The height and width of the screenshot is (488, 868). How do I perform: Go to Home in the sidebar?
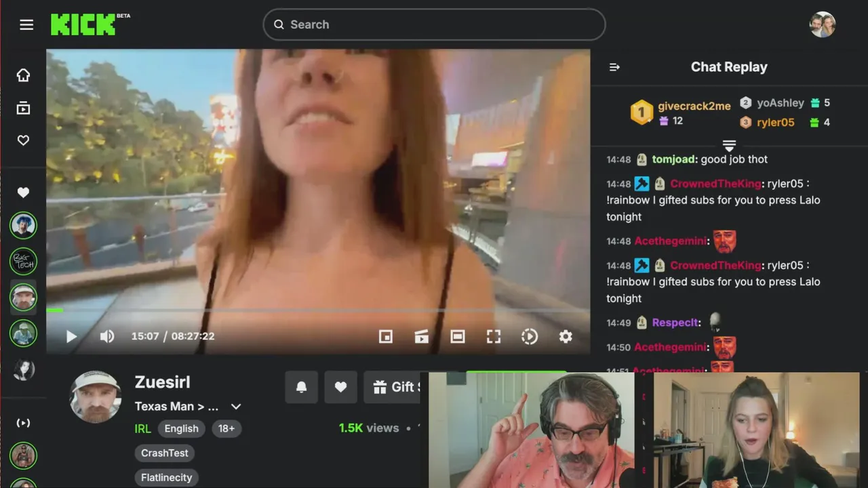pyautogui.click(x=23, y=75)
